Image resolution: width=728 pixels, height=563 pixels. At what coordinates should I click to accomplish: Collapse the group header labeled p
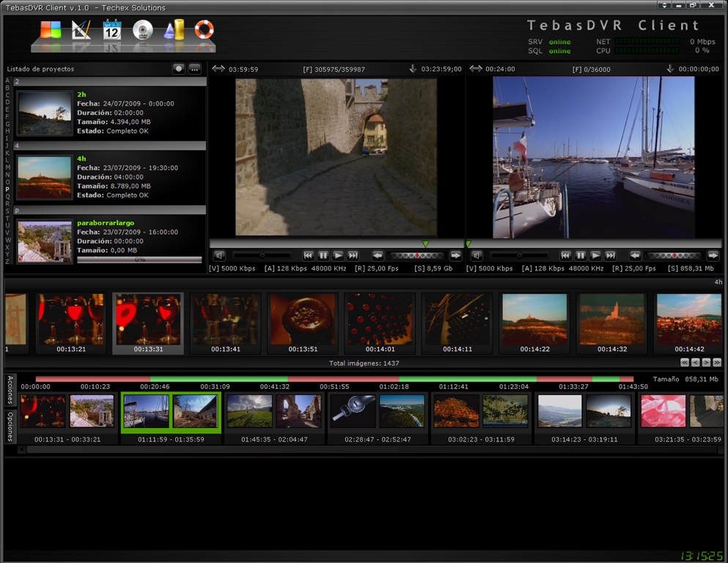[x=110, y=210]
